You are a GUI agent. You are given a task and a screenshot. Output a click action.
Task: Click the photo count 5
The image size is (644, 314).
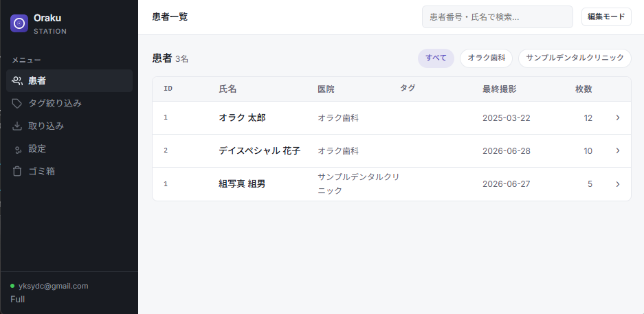[590, 184]
